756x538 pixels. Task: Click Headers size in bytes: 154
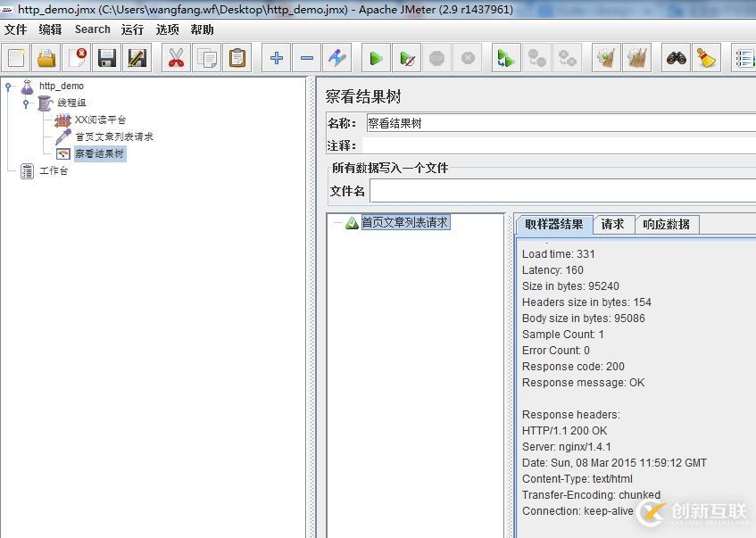(x=586, y=302)
